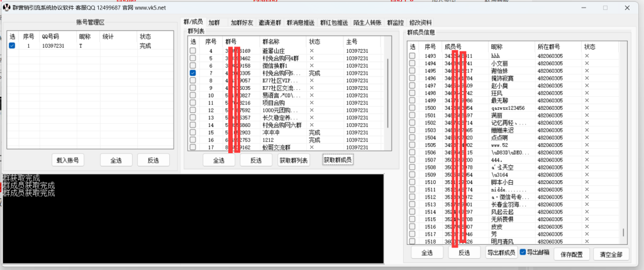Tick the checkbox for account 10397231
This screenshot has width=644, height=270.
pos(12,46)
